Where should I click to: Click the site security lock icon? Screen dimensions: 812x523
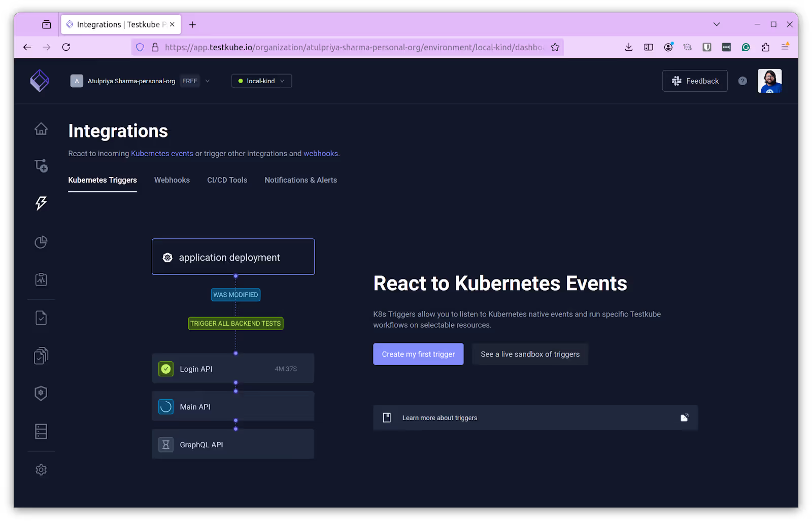[x=155, y=47]
